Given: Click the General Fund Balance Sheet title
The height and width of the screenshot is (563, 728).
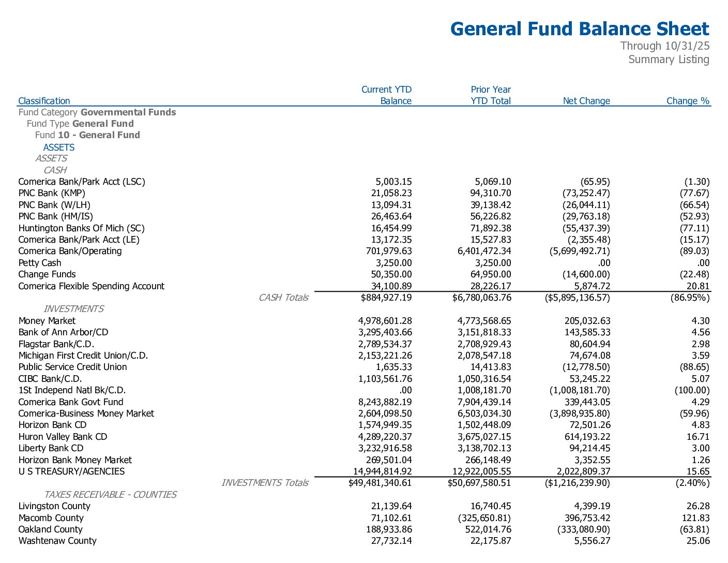Looking at the screenshot, I should 579,29.
